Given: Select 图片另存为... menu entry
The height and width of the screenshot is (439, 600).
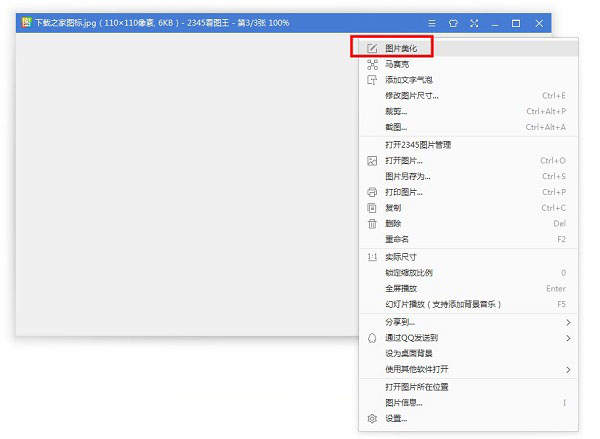Looking at the screenshot, I should tap(469, 176).
